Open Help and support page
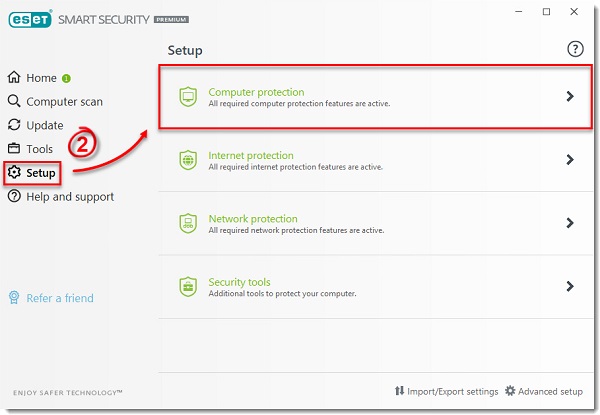The image size is (600, 415). (69, 197)
